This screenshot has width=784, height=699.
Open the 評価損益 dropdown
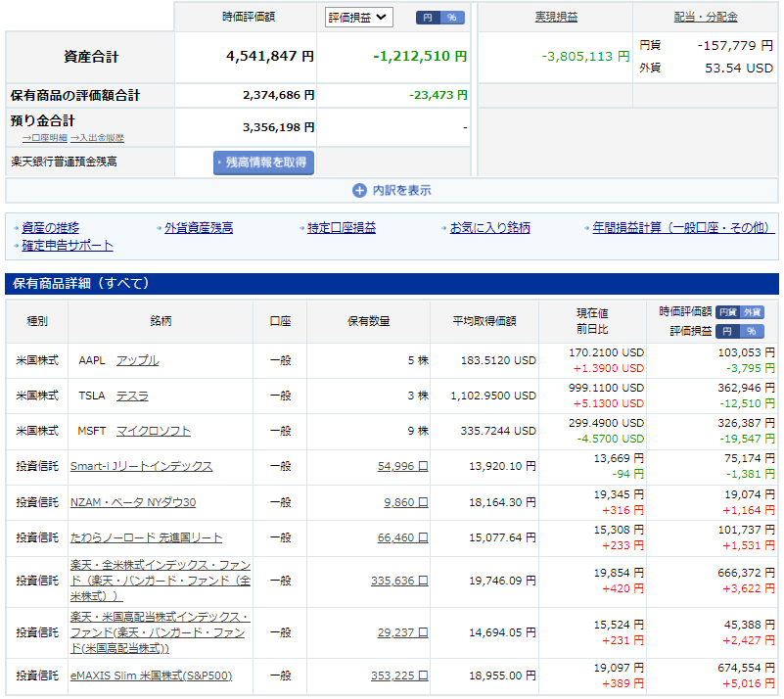pos(358,18)
